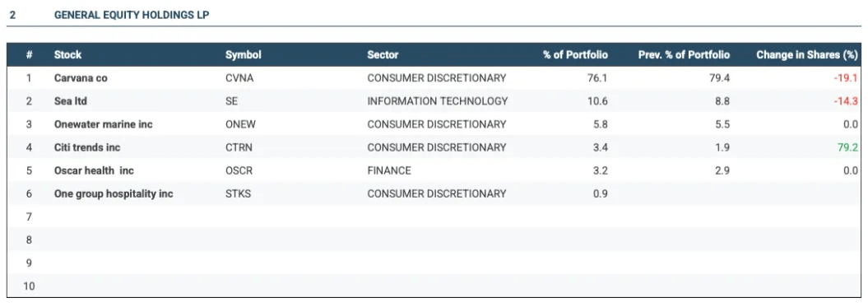Viewport: 868px width, 307px height.
Task: Click the CVNA ticker symbol
Action: click(239, 78)
